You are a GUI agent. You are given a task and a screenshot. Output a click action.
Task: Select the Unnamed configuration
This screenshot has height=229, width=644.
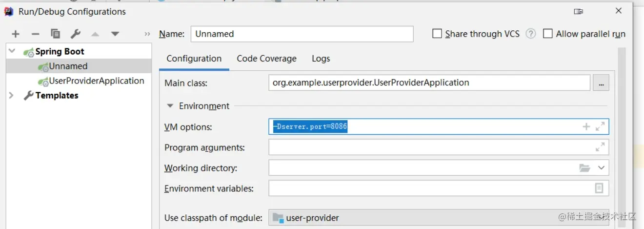point(79,66)
